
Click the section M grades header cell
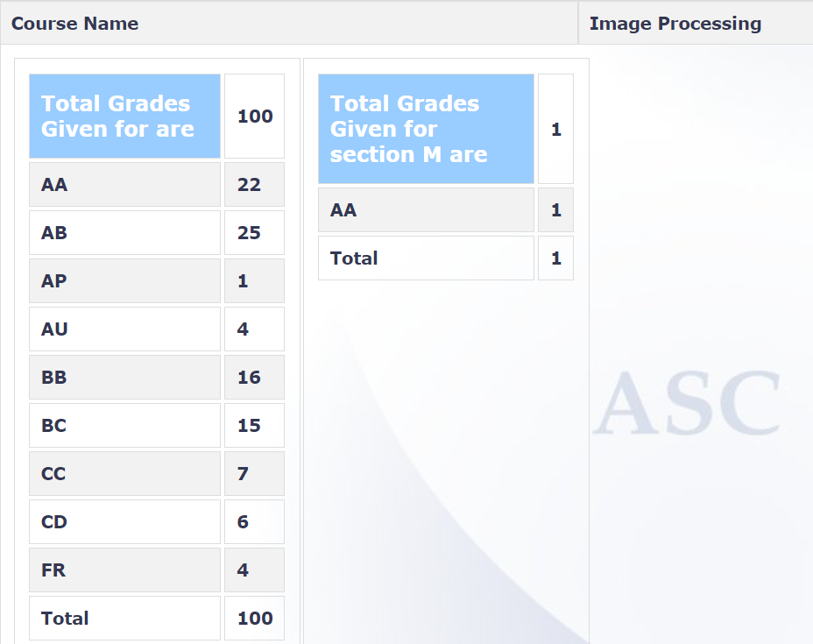(426, 129)
